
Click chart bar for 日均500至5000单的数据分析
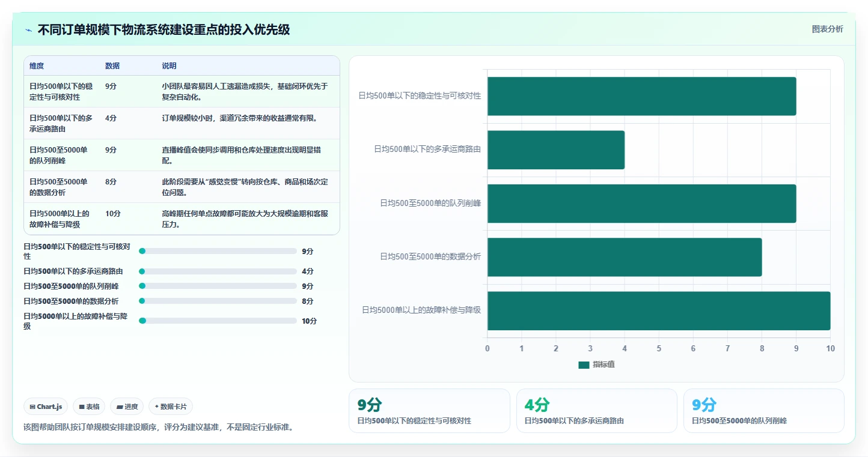click(625, 257)
